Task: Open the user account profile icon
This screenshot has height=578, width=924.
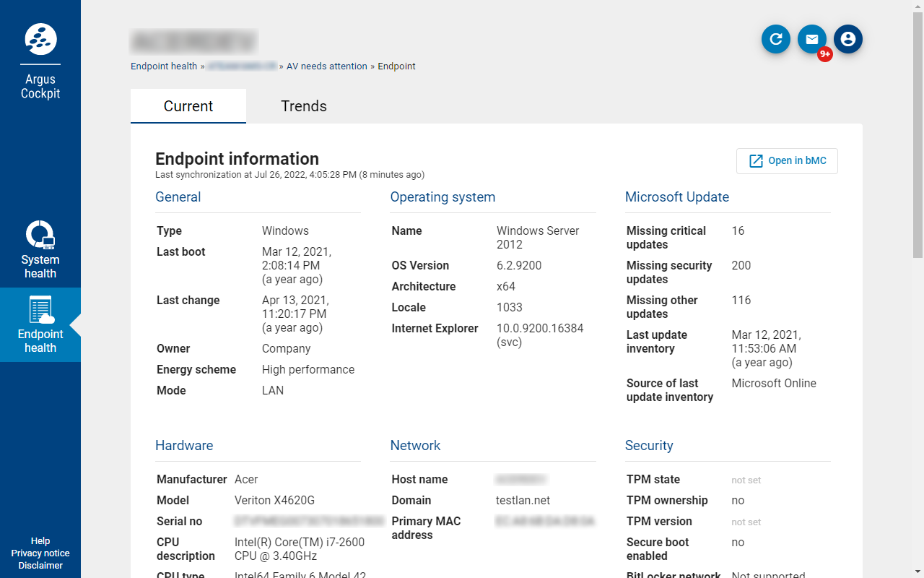Action: click(848, 39)
